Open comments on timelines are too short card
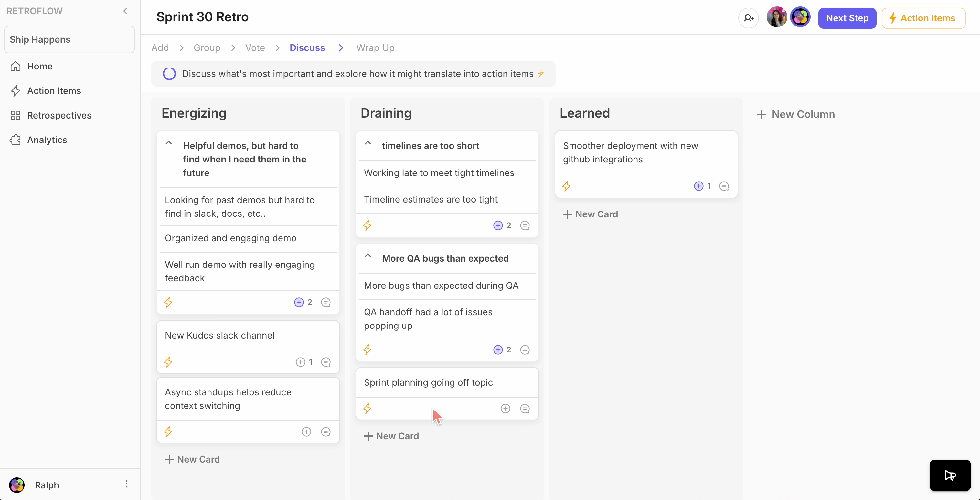Image resolution: width=980 pixels, height=500 pixels. pyautogui.click(x=525, y=225)
